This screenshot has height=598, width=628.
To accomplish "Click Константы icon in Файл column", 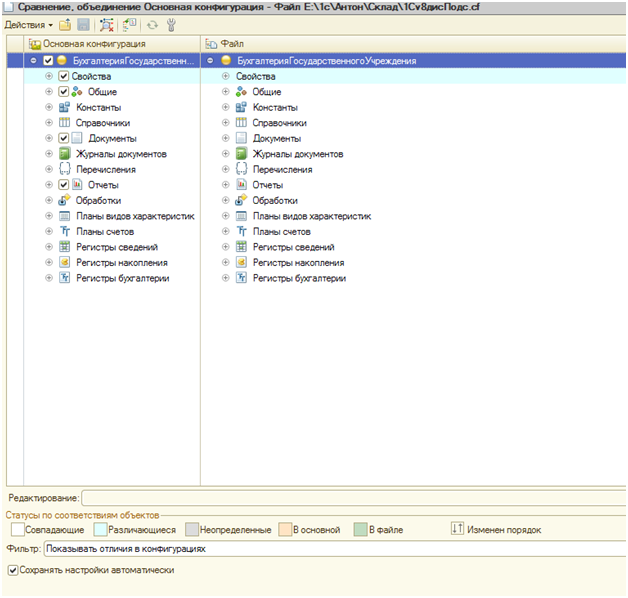I will coord(241,107).
